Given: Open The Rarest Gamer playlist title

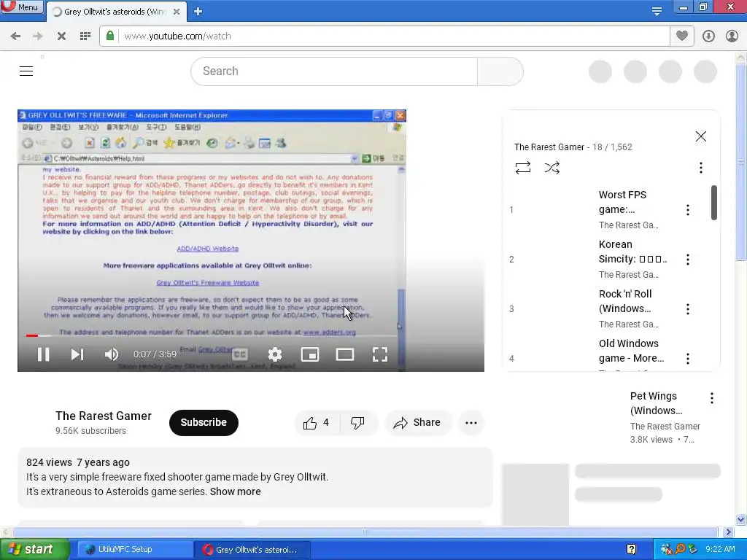Looking at the screenshot, I should [549, 147].
